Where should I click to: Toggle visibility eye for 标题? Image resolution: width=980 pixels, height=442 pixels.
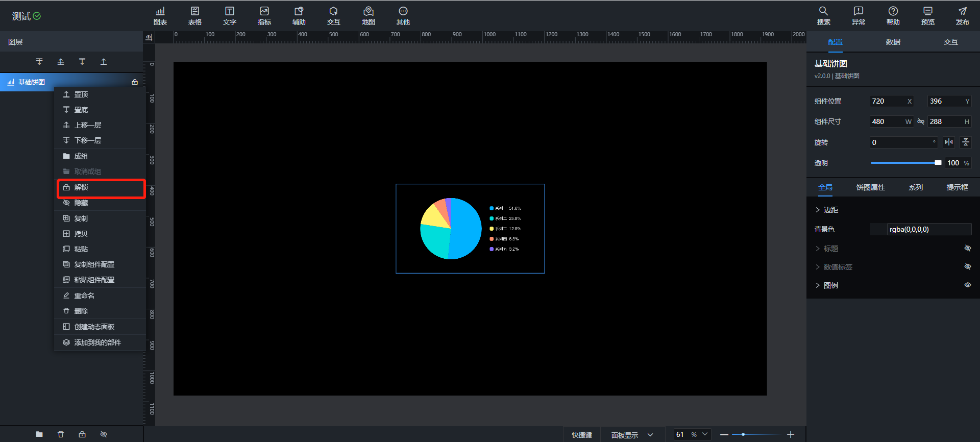(967, 249)
